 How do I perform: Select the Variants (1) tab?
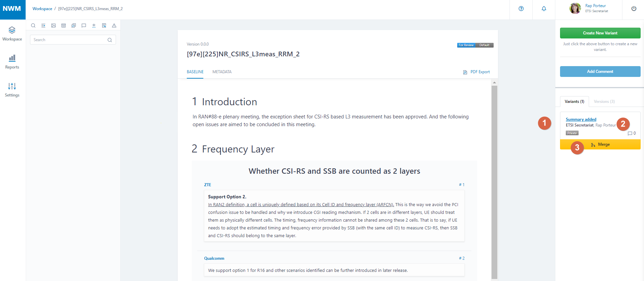pos(575,102)
